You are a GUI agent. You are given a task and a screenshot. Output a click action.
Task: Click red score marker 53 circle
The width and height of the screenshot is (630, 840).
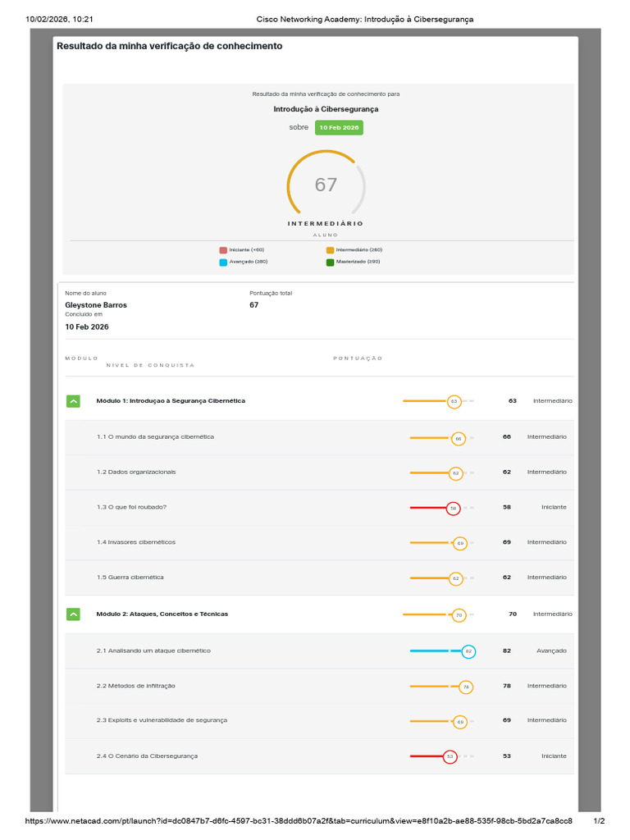pyautogui.click(x=450, y=757)
